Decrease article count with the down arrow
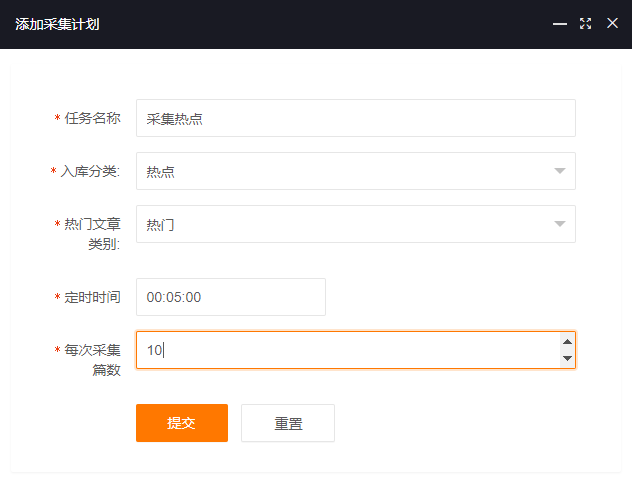Image resolution: width=632 pixels, height=478 pixels. [x=568, y=358]
